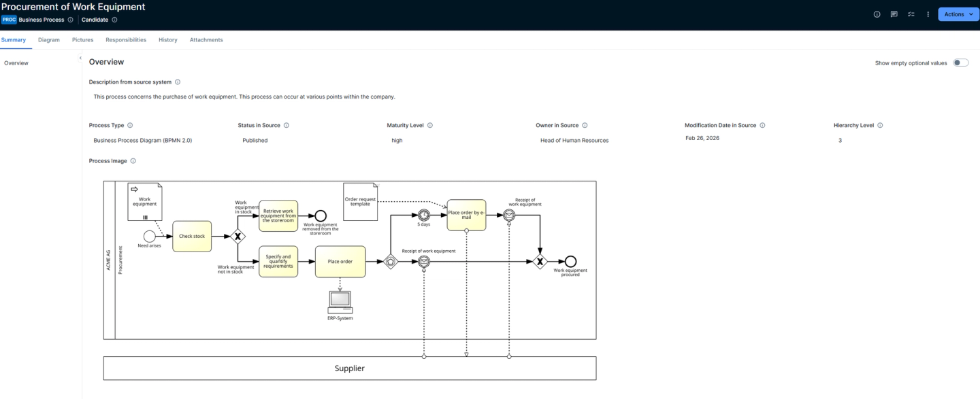Click Work equipment removed from storeroom end event
Viewport: 980px width, 399px height.
click(x=321, y=215)
